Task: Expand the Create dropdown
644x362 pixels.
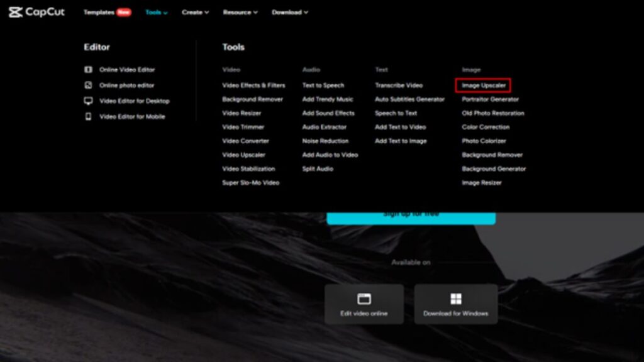Action: (196, 13)
